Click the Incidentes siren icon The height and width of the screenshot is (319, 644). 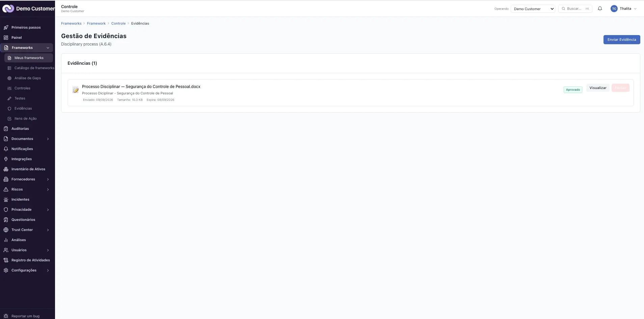point(6,199)
